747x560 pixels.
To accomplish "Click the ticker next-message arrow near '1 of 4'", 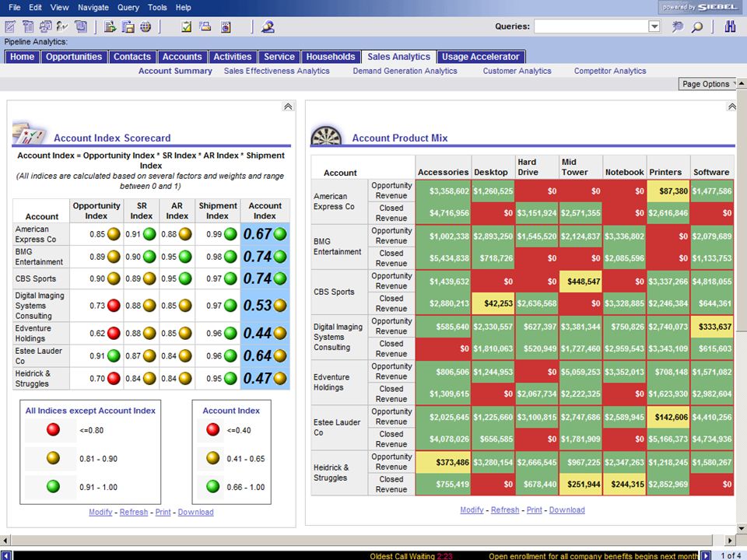I will (706, 555).
